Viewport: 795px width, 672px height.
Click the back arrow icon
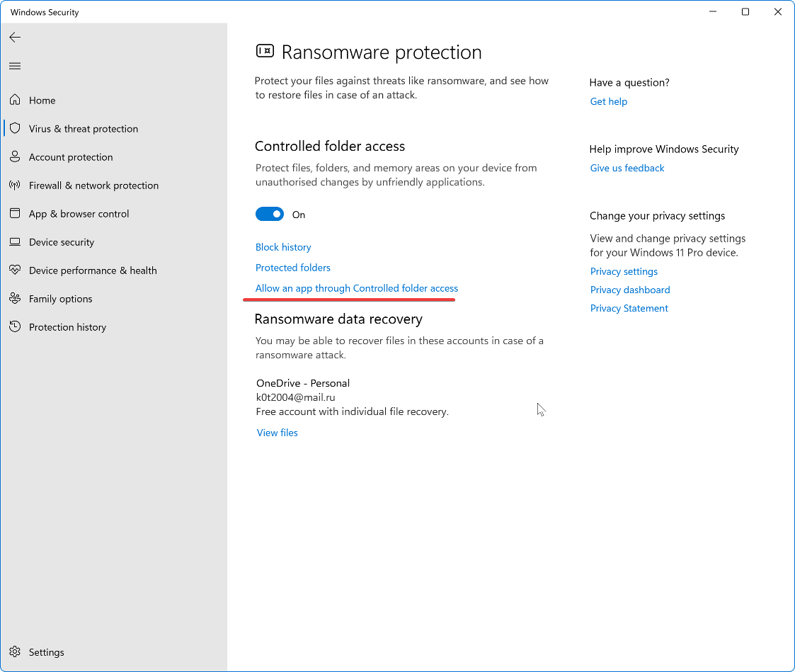[15, 37]
